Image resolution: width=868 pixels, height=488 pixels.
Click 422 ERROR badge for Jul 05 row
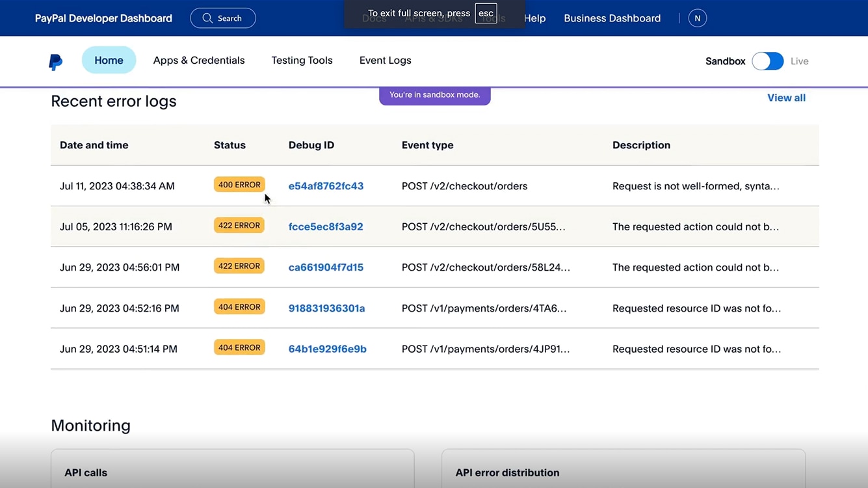(239, 225)
